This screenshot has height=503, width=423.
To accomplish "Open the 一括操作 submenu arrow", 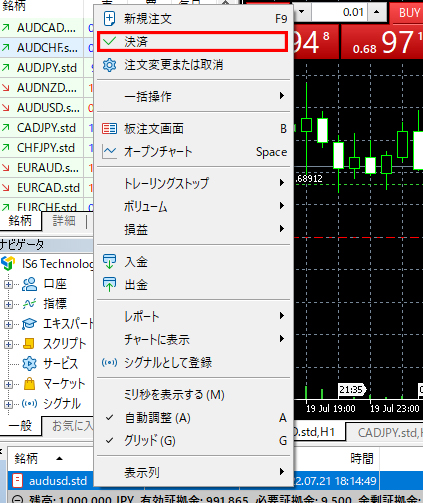I will click(x=282, y=96).
